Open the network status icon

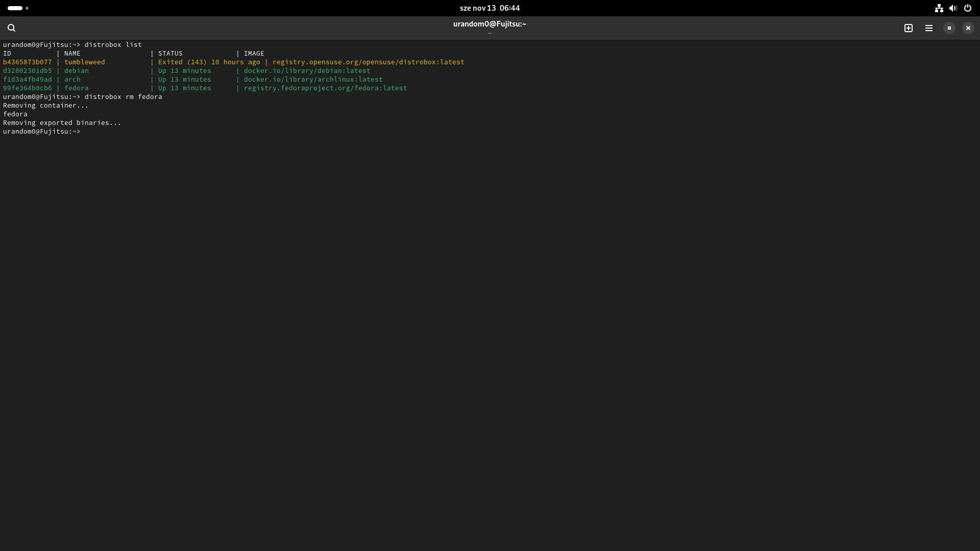click(939, 8)
